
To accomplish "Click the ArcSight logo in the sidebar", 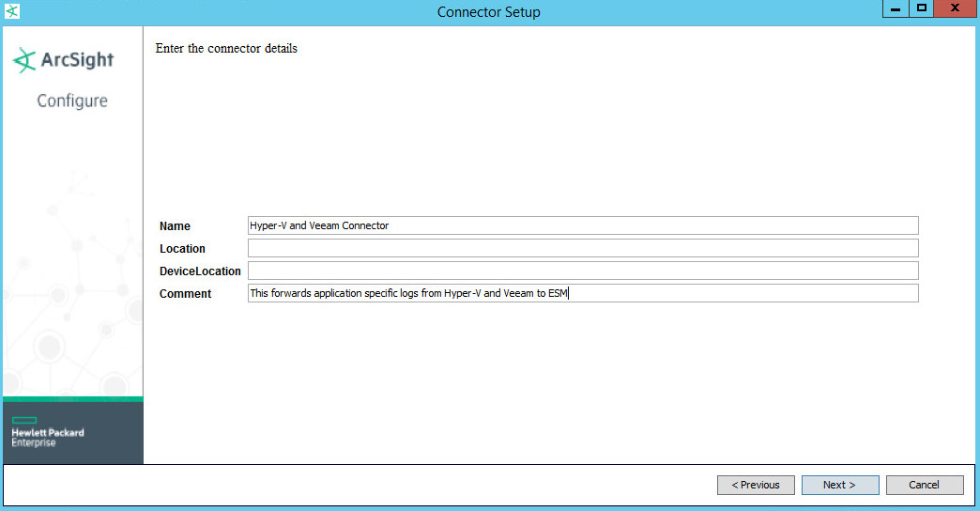I will (x=63, y=60).
